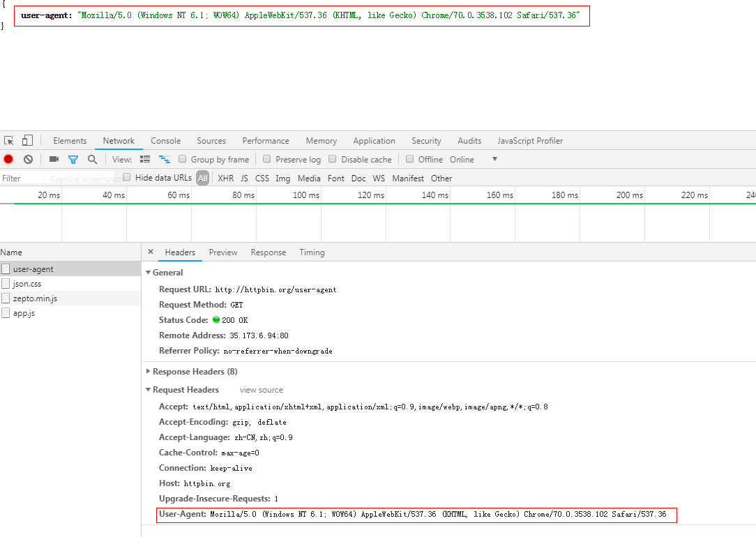Collapse the General section
Screen dimensions: 756x537
pos(148,272)
